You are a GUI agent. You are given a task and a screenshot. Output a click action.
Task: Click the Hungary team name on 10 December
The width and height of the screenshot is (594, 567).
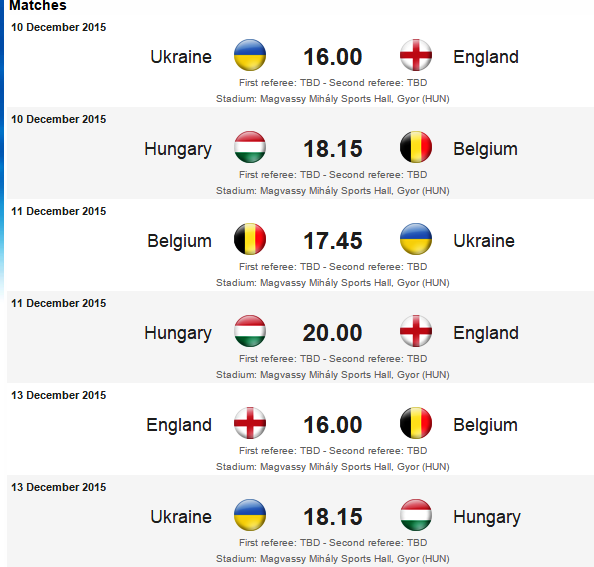coord(178,150)
